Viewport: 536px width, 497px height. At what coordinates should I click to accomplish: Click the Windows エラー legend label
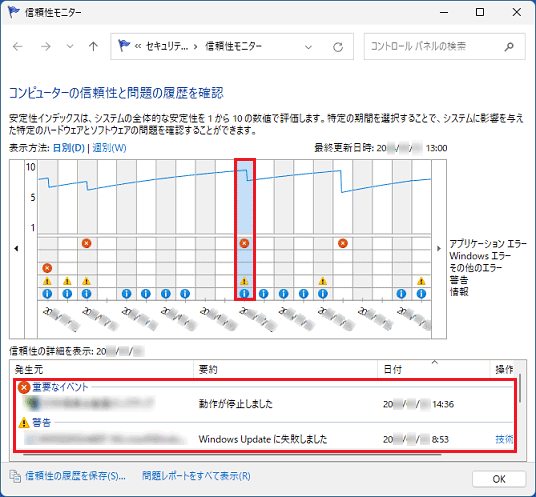[480, 256]
